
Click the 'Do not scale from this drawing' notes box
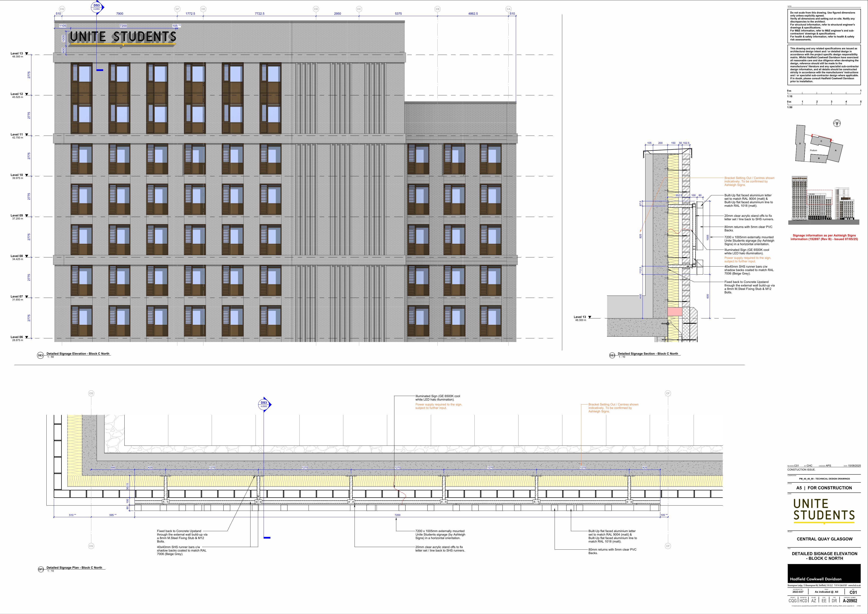pos(824,26)
